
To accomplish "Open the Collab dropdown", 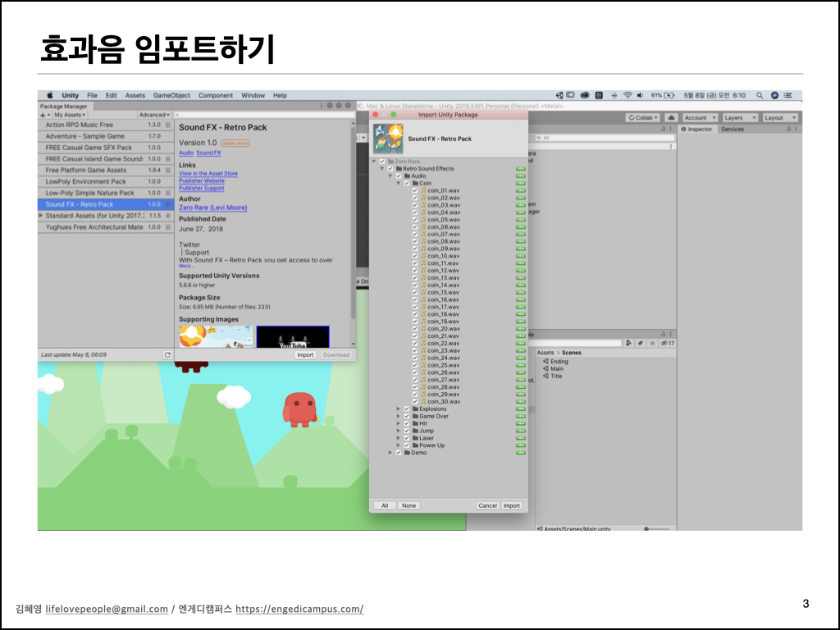I will [x=643, y=118].
